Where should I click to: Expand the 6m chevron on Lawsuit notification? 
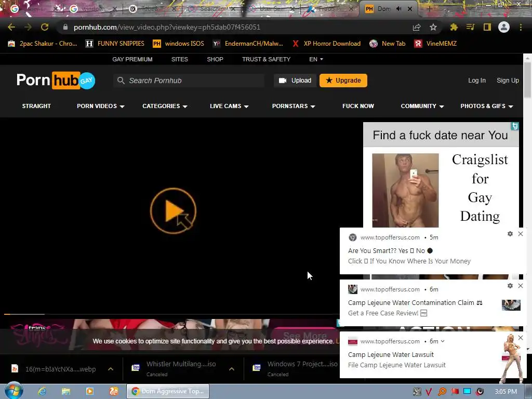(x=443, y=341)
